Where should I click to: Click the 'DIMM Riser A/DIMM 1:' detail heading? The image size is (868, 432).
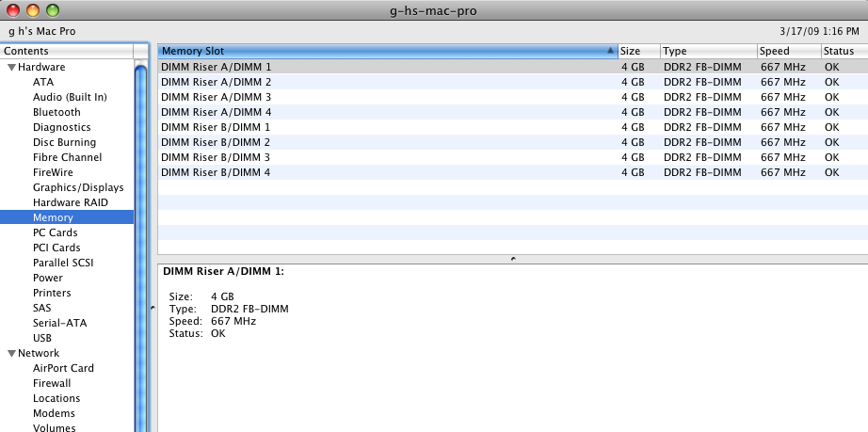point(224,272)
